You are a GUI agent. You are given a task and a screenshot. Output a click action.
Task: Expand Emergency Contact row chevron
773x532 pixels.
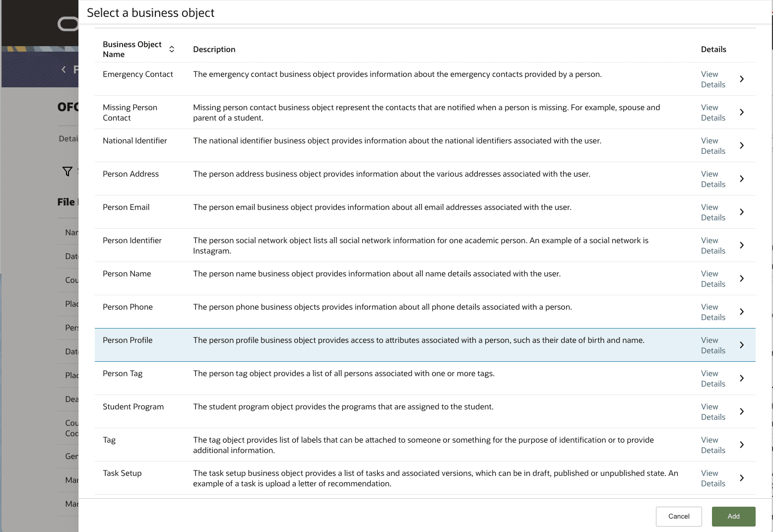coord(742,79)
